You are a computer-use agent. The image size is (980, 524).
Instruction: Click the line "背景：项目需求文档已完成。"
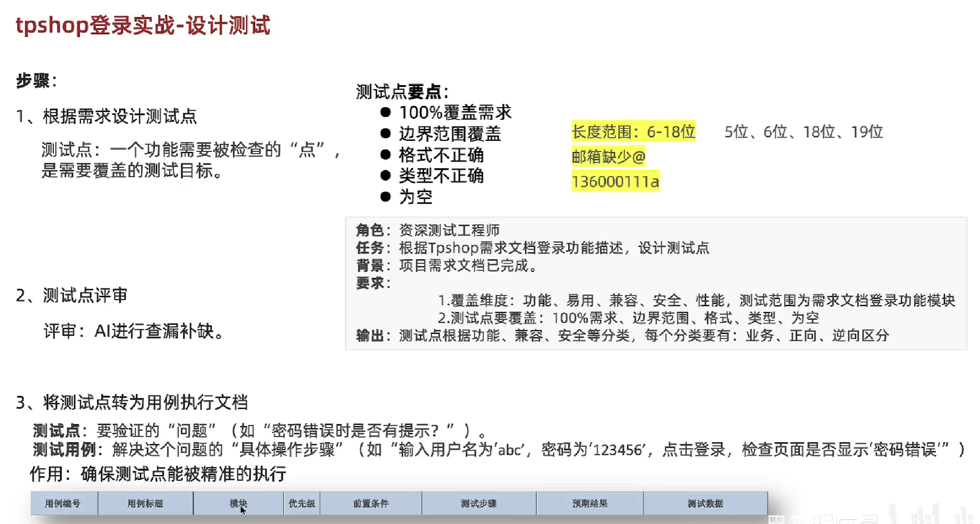(x=447, y=265)
